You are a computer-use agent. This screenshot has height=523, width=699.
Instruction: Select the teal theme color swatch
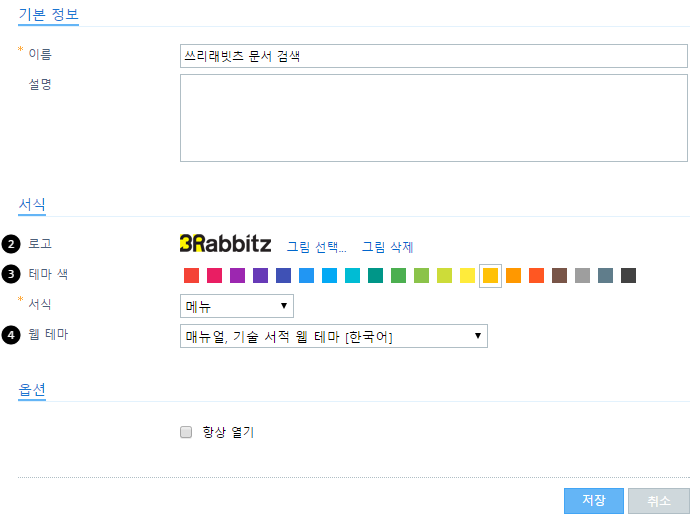coord(375,276)
